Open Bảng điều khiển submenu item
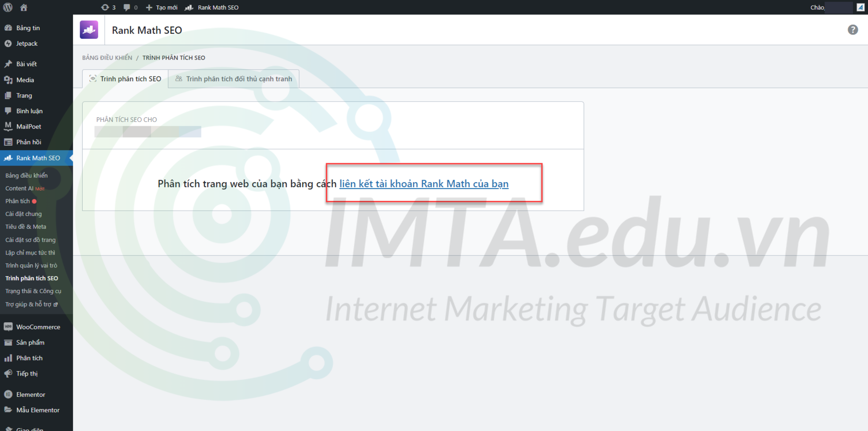868x431 pixels. pos(27,175)
